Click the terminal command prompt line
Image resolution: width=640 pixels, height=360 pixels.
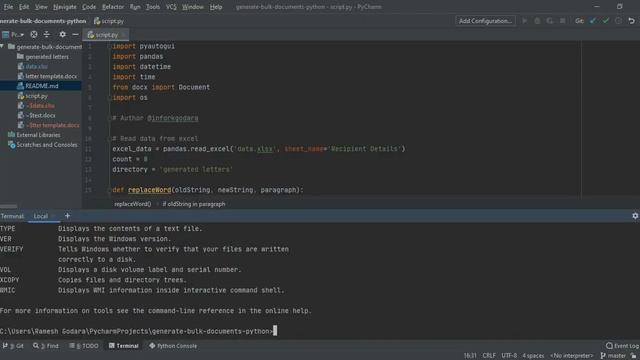tap(139, 331)
